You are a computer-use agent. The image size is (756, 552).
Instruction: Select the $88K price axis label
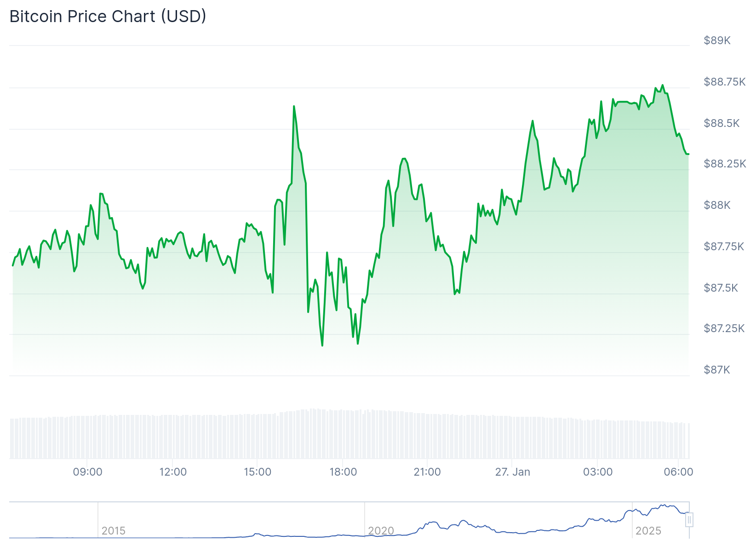click(x=717, y=205)
